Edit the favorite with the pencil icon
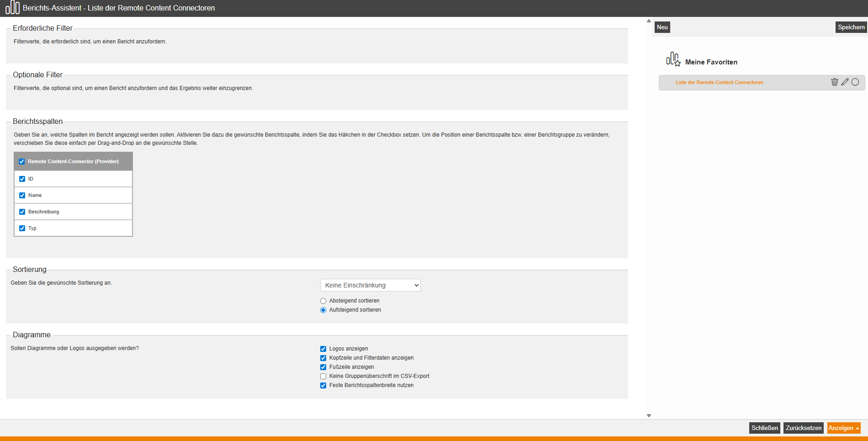The width and height of the screenshot is (868, 441). [x=845, y=82]
